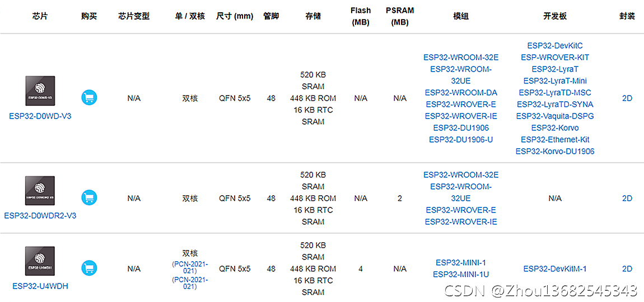
Task: Open the ESP32-U4WDH chip thumbnail
Action: point(40,261)
